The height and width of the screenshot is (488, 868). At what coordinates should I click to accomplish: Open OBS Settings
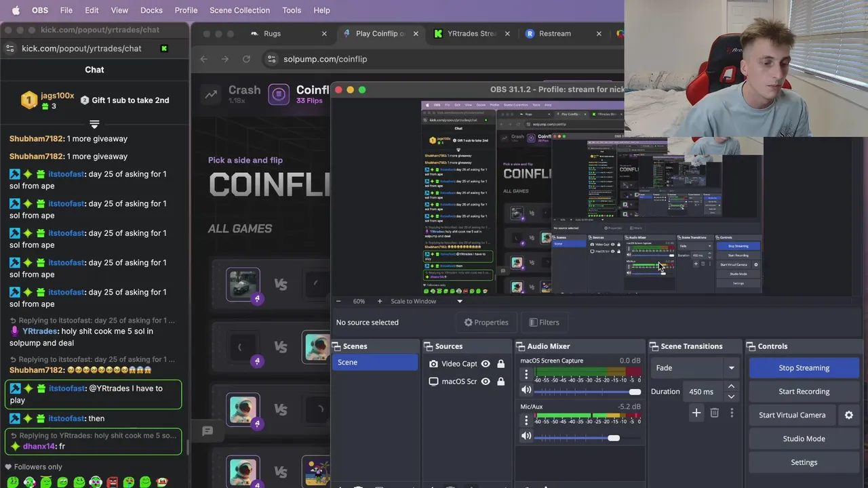coord(804,462)
